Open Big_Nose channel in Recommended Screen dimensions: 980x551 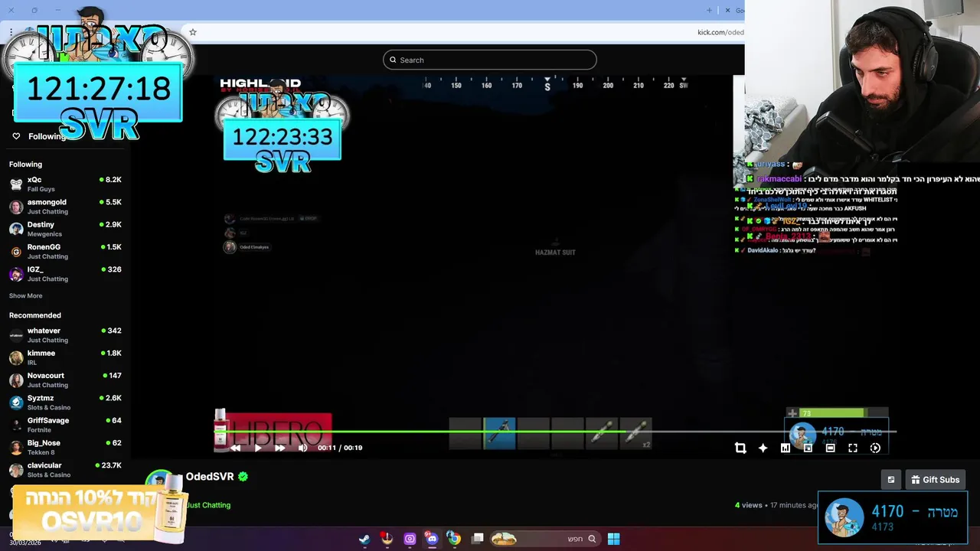pyautogui.click(x=65, y=447)
